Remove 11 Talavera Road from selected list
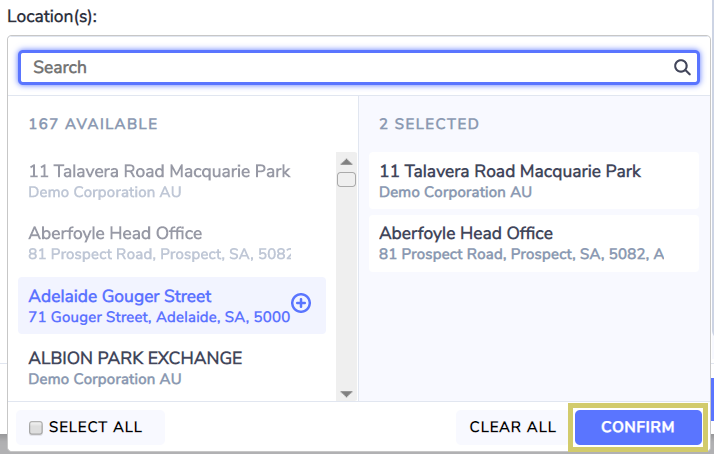Screen dimensions: 716x456 534,181
